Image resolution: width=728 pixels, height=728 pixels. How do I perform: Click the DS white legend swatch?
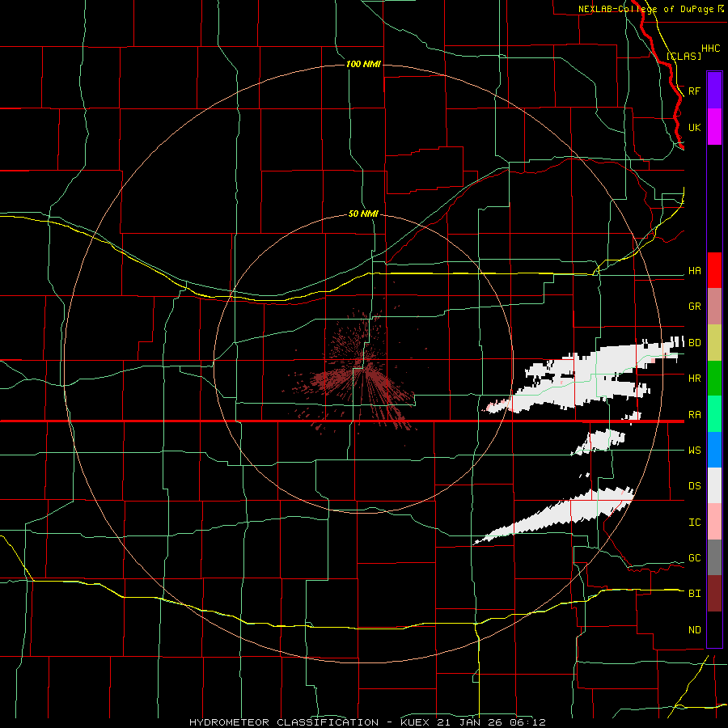[714, 485]
